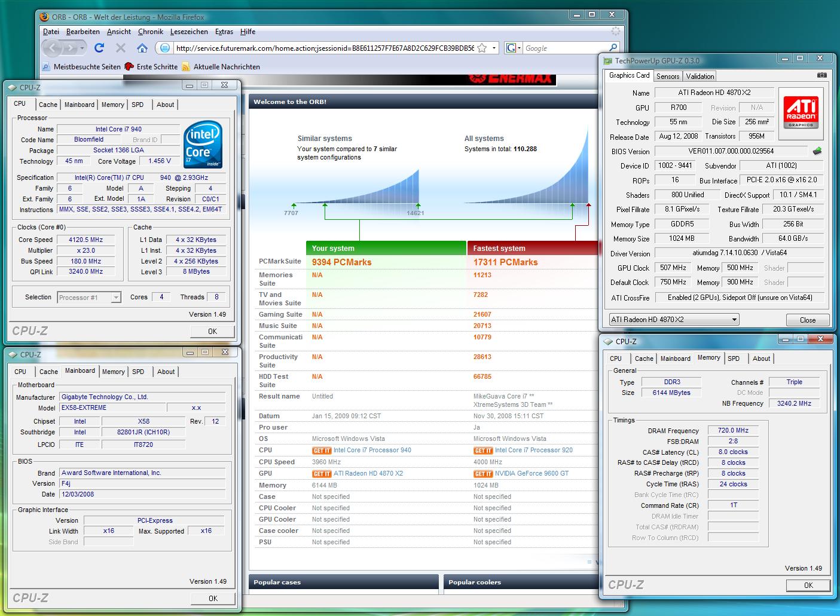Image resolution: width=840 pixels, height=616 pixels.
Task: Click the Intel Core i7 logo
Action: point(203,144)
